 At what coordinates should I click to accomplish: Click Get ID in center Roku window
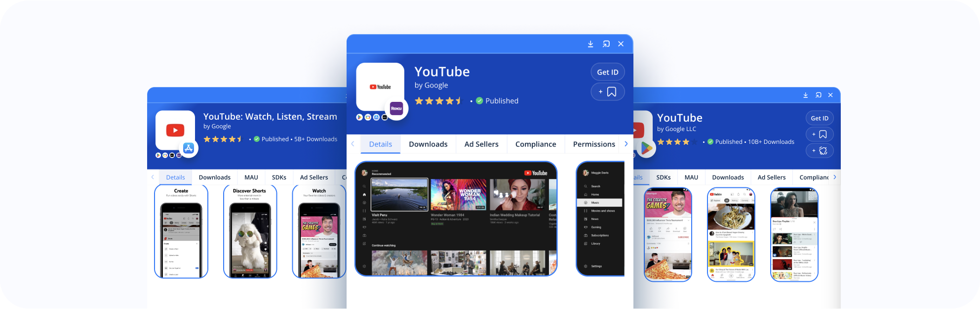(x=608, y=72)
